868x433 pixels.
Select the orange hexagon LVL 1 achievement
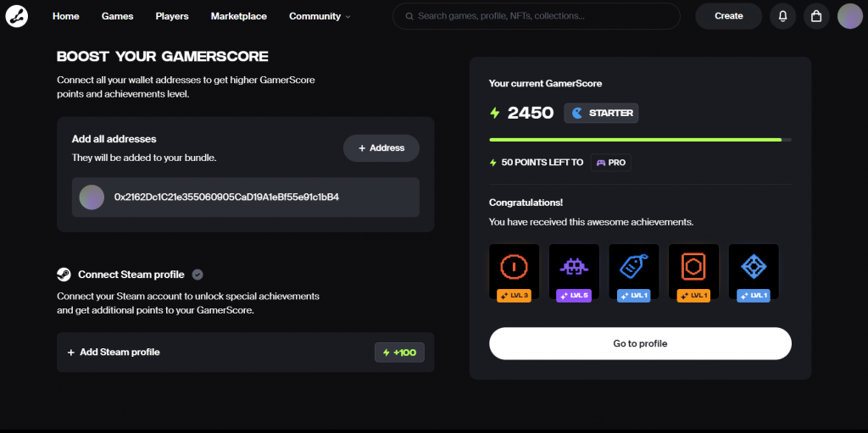tap(693, 272)
